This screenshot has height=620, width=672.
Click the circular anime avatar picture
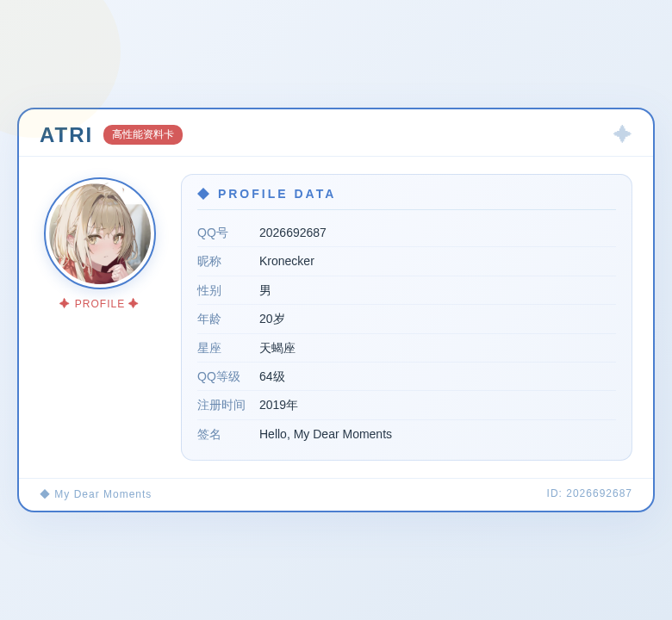(100, 233)
